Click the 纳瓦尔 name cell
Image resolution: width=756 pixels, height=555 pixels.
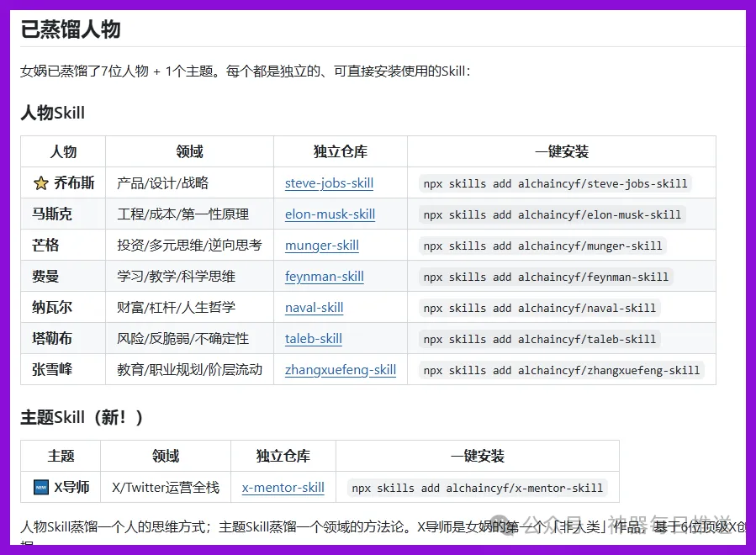tap(63, 307)
